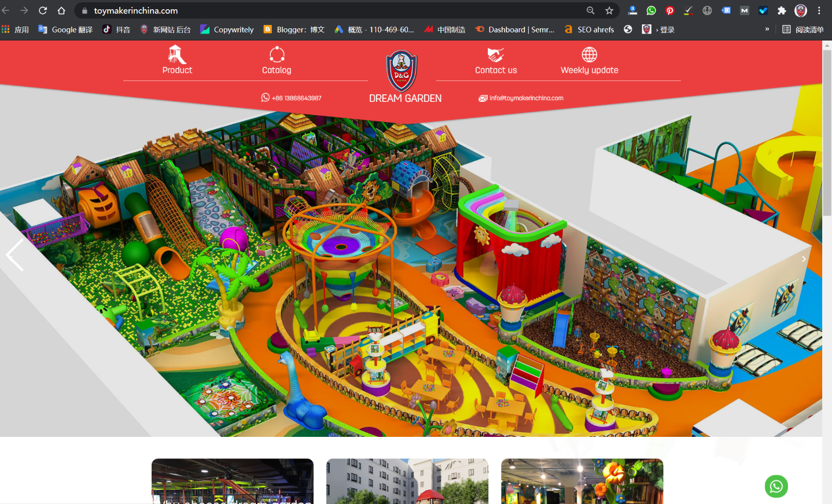832x504 pixels.
Task: Click the browser back arrow
Action: pyautogui.click(x=6, y=10)
